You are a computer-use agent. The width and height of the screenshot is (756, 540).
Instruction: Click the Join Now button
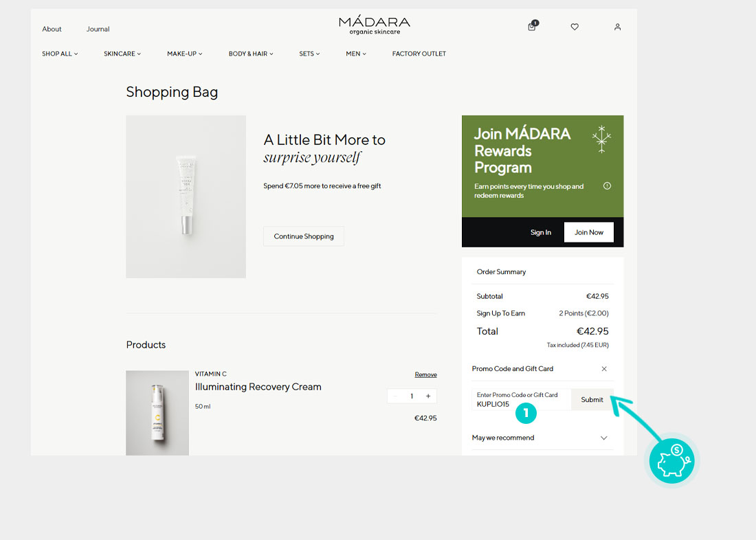pyautogui.click(x=589, y=232)
